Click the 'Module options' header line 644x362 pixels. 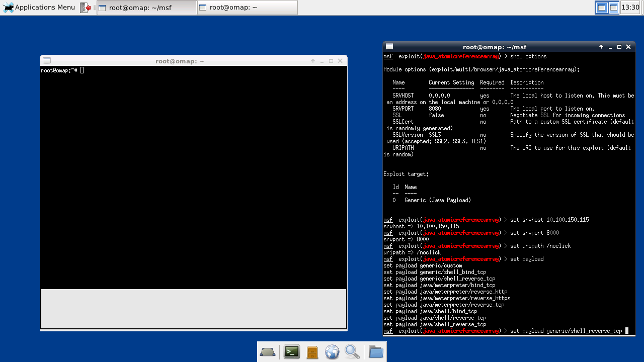(x=481, y=69)
